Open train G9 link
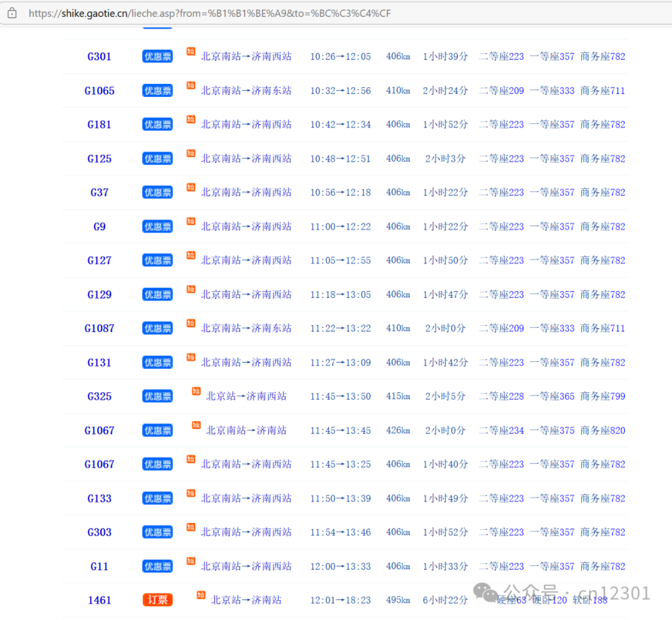 [100, 226]
